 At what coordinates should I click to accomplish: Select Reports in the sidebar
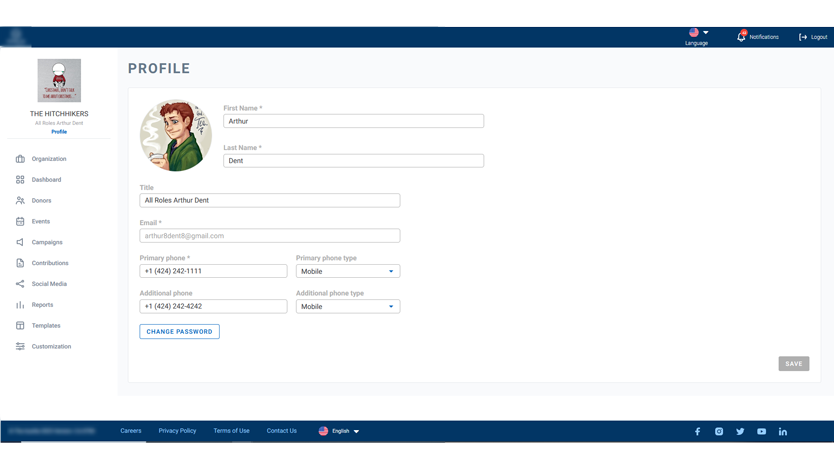click(42, 305)
